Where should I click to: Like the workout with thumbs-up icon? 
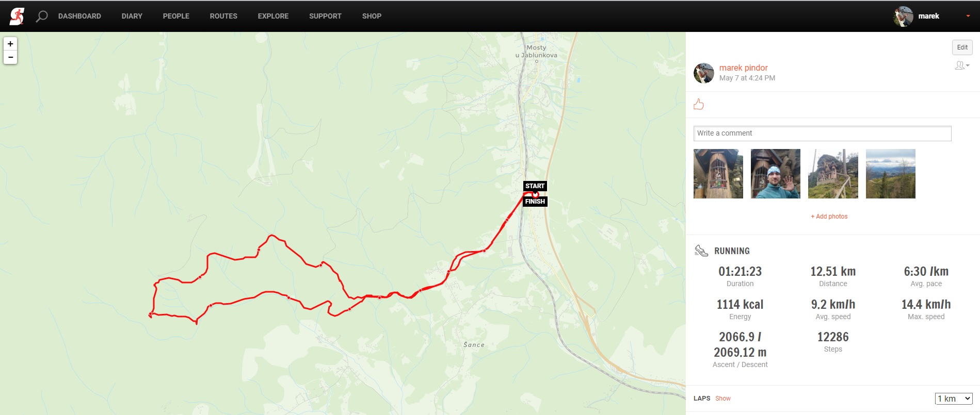point(699,104)
